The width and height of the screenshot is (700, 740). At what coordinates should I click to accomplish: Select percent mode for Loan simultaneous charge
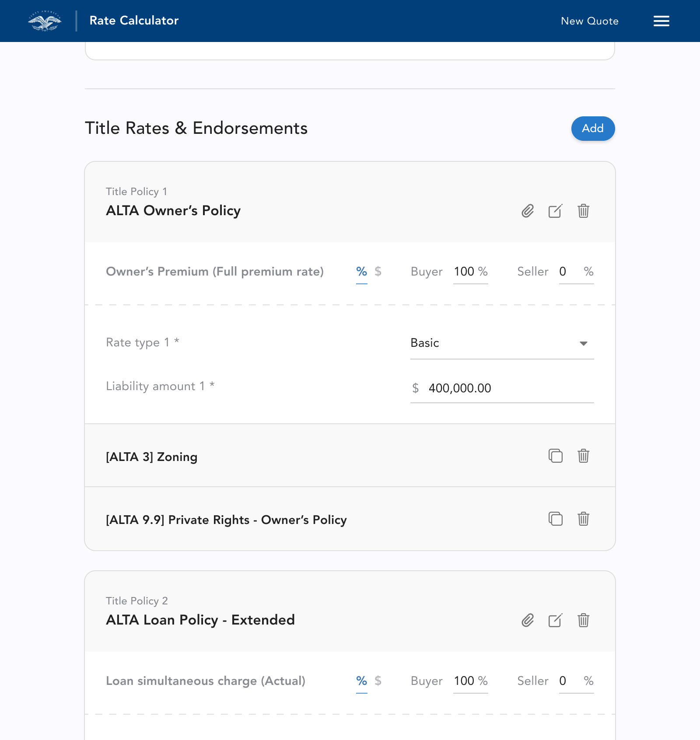pyautogui.click(x=361, y=681)
